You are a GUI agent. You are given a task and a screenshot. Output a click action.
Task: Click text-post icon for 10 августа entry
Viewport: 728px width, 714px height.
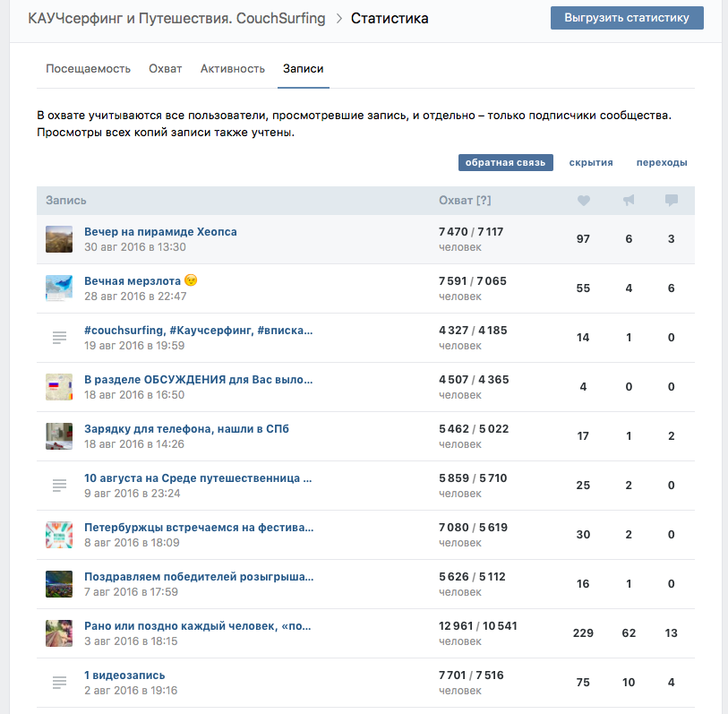pyautogui.click(x=59, y=486)
